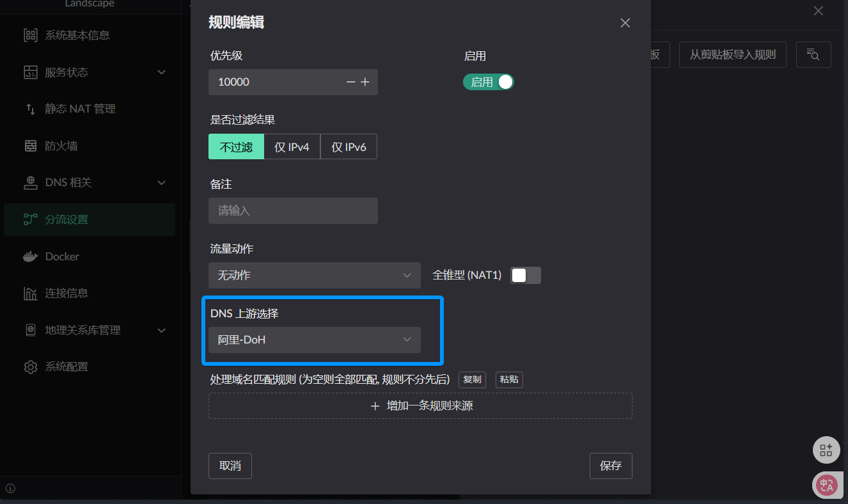The image size is (848, 504).
Task: Click the info icon at bottom left
Action: click(10, 489)
